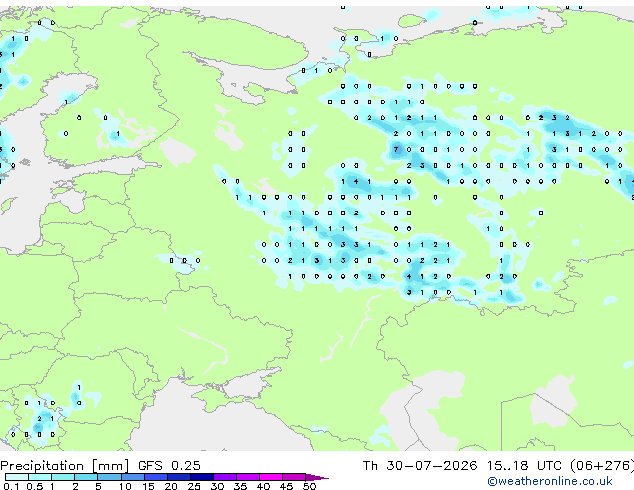The width and height of the screenshot is (634, 490).
Task: Select the 0.1–0.5 mm palest legend swatch
Action: [17, 477]
